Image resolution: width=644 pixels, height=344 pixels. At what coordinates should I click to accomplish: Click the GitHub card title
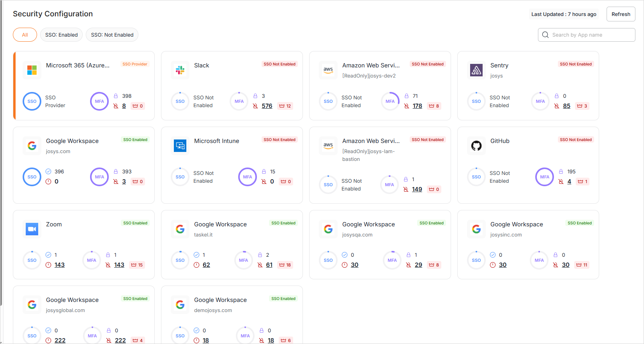pos(500,141)
